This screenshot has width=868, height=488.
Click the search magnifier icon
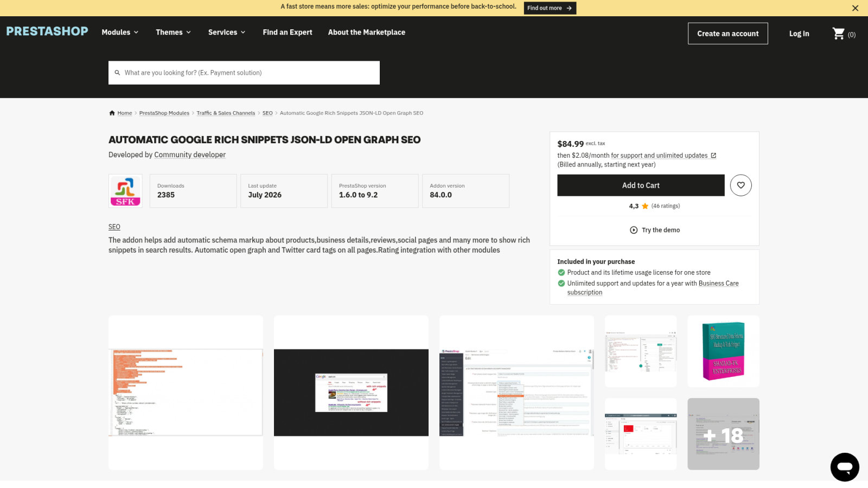click(117, 73)
